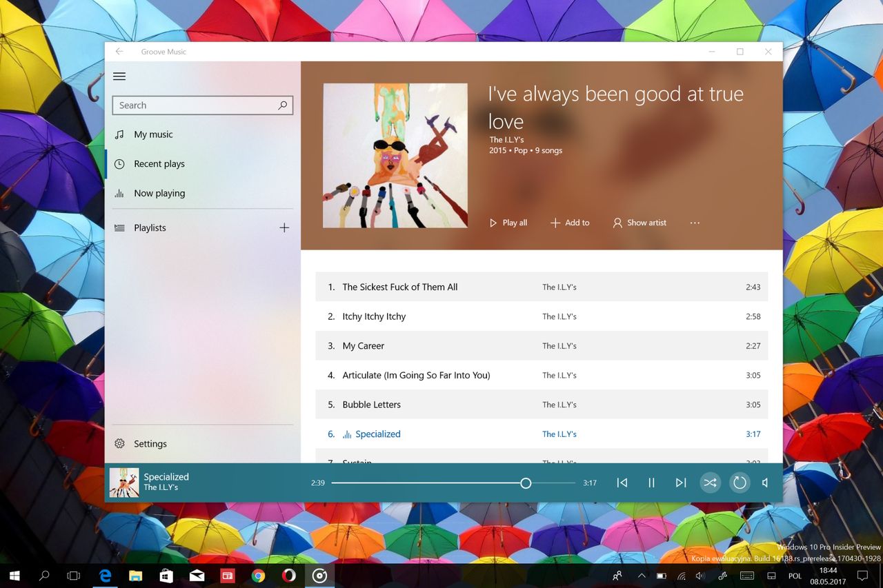Screen dimensions: 883x588
Task: Toggle shuffle mode in player bar
Action: click(710, 483)
